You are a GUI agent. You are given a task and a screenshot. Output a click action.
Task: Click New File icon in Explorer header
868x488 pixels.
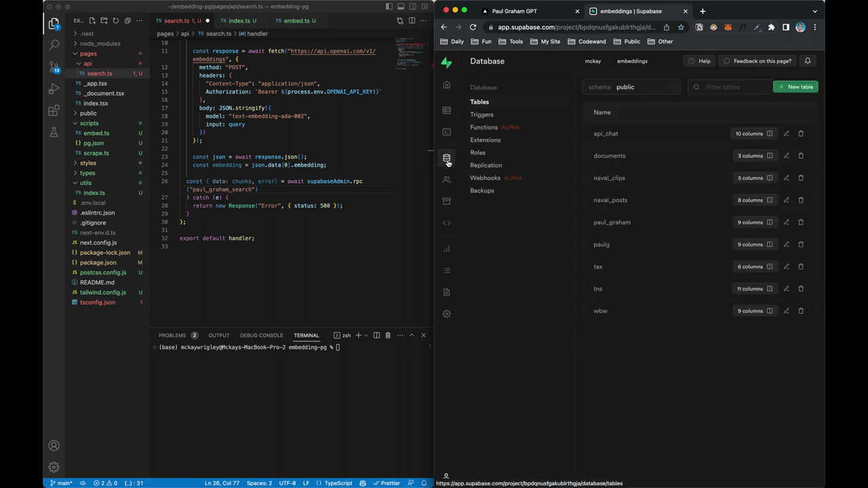click(92, 21)
